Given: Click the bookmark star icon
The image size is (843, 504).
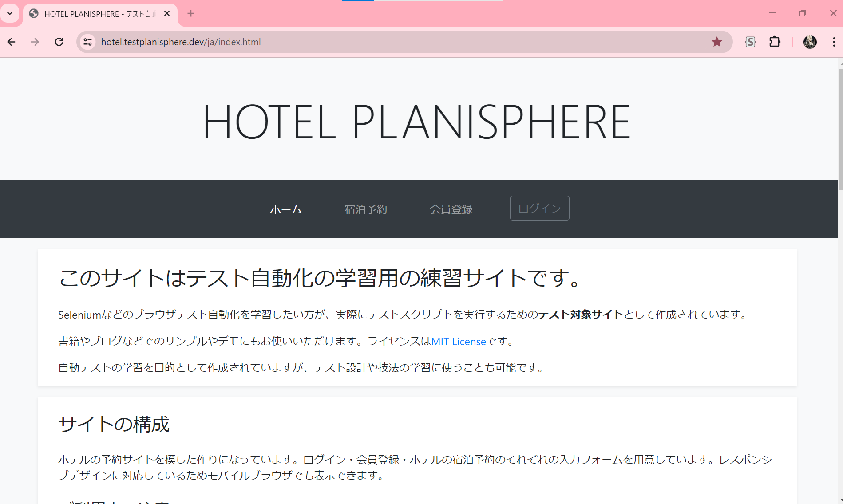Looking at the screenshot, I should pyautogui.click(x=717, y=42).
